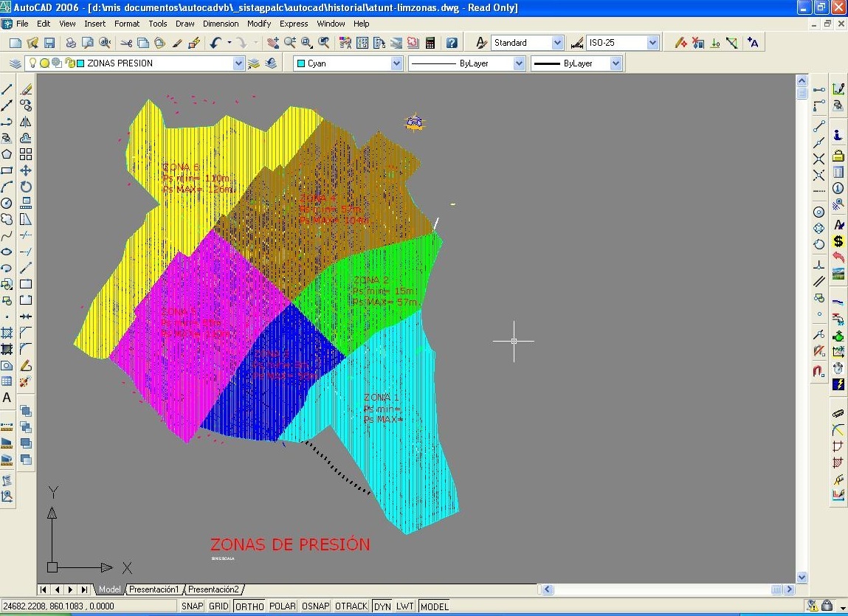This screenshot has height=616, width=848.
Task: Click the Save icon in toolbar
Action: 49,43
